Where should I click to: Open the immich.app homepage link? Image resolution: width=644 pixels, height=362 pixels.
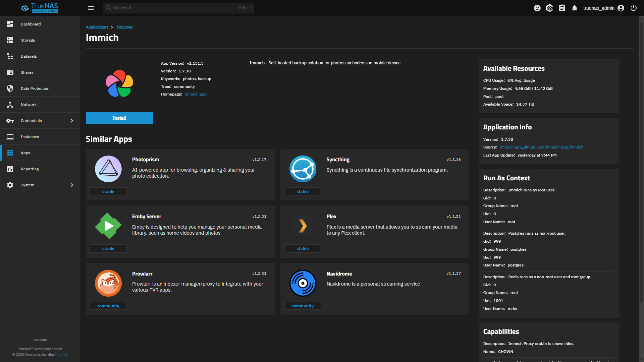[196, 94]
